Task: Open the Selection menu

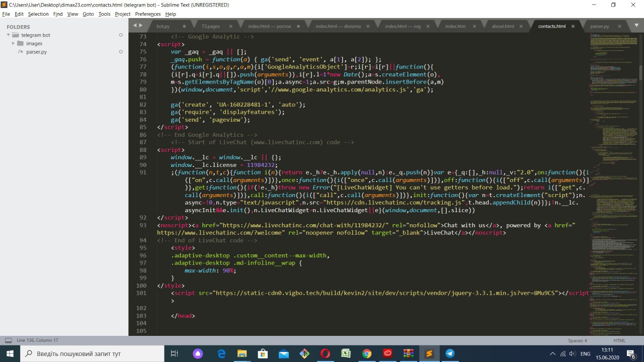Action: 38,14
